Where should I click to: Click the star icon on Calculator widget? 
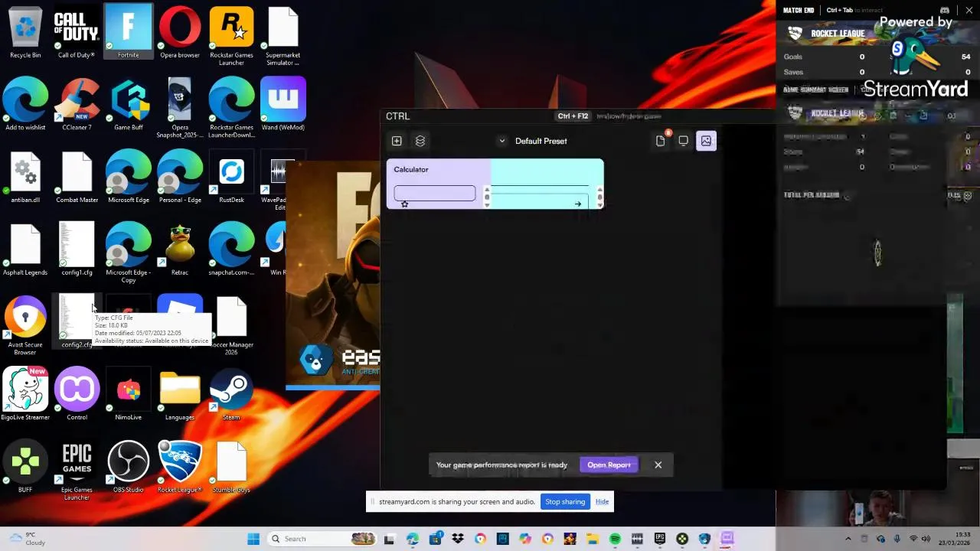(x=405, y=204)
